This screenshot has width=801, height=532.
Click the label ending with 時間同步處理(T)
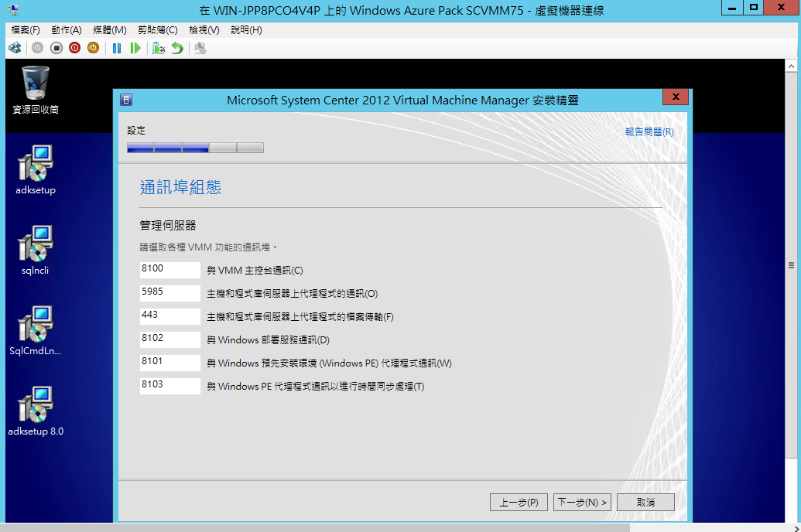click(316, 387)
